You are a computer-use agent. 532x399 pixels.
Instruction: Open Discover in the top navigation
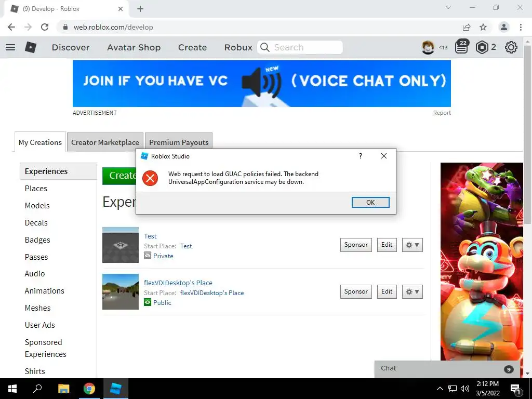[x=71, y=47]
